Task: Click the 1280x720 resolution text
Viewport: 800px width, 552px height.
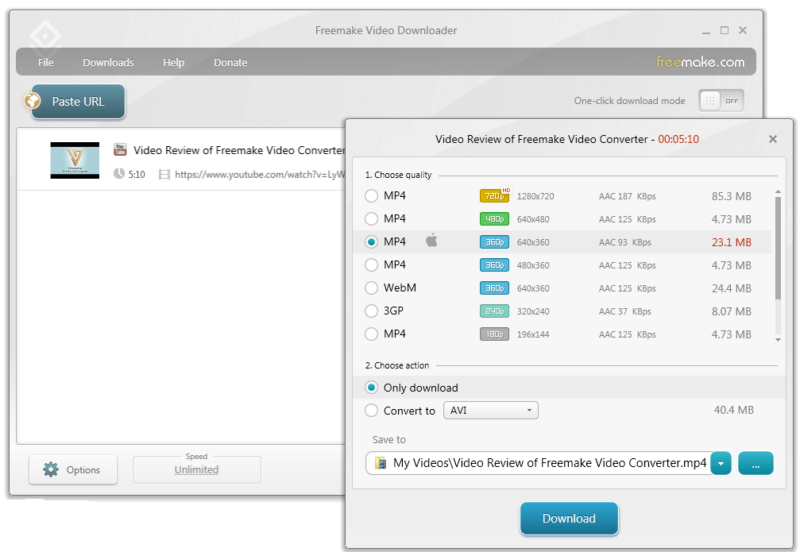Action: (535, 196)
